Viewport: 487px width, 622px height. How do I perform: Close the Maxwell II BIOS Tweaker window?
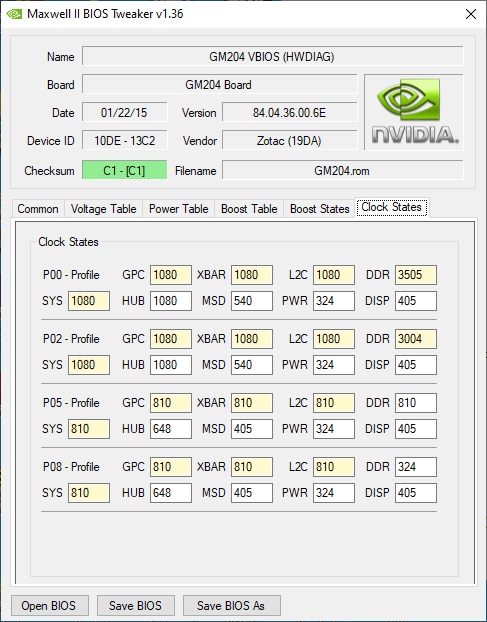pos(471,14)
